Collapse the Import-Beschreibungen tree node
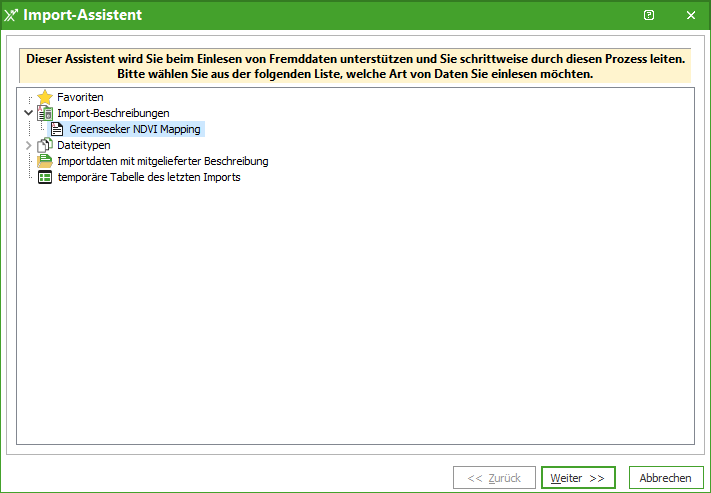 pos(28,114)
